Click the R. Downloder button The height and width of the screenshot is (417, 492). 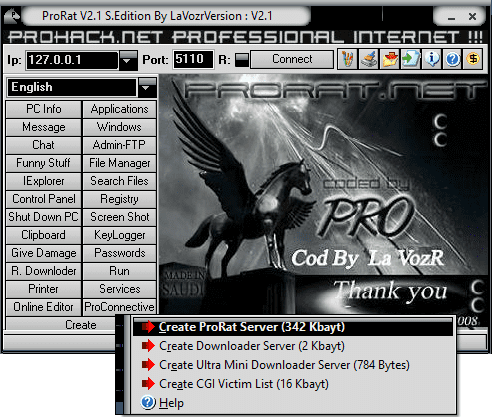44,271
